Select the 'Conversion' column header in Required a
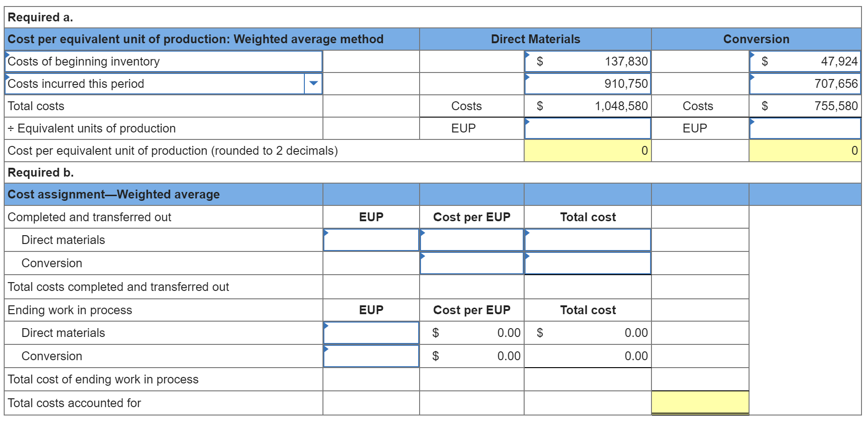The image size is (868, 422). tap(756, 39)
